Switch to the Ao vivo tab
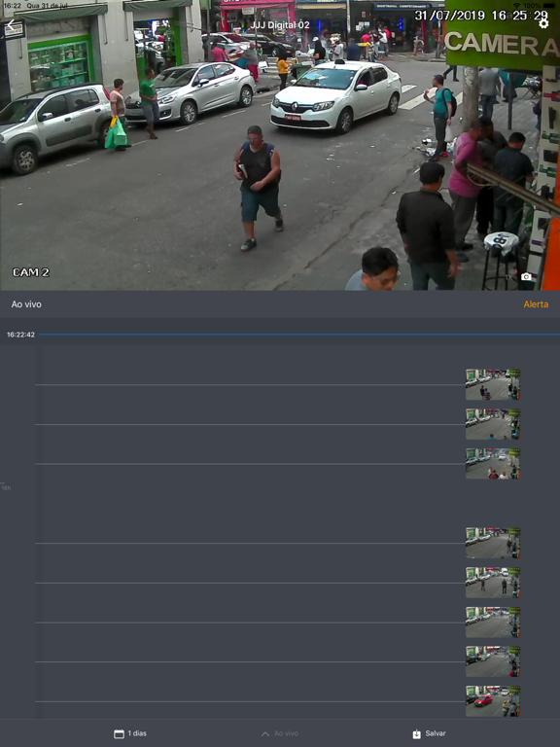Image resolution: width=560 pixels, height=747 pixels. (26, 303)
